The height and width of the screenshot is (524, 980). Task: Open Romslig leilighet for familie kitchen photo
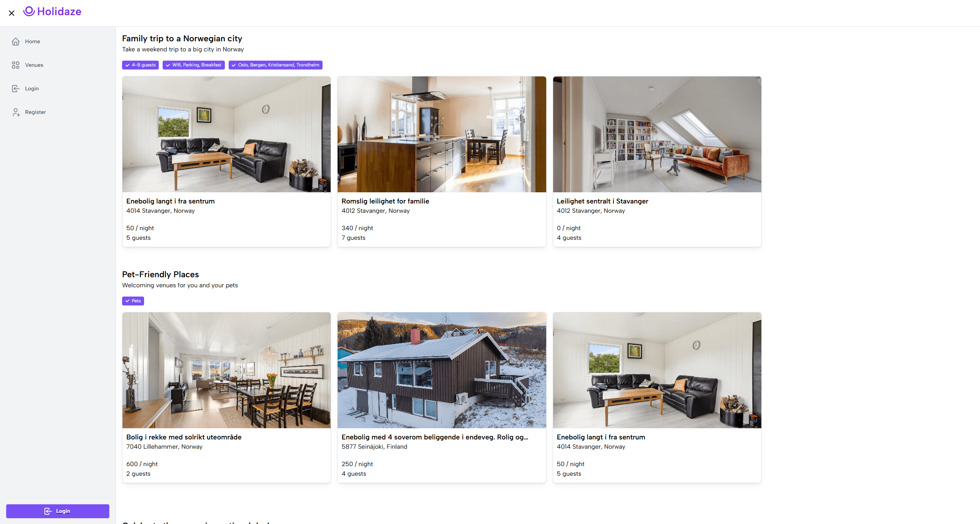[442, 134]
